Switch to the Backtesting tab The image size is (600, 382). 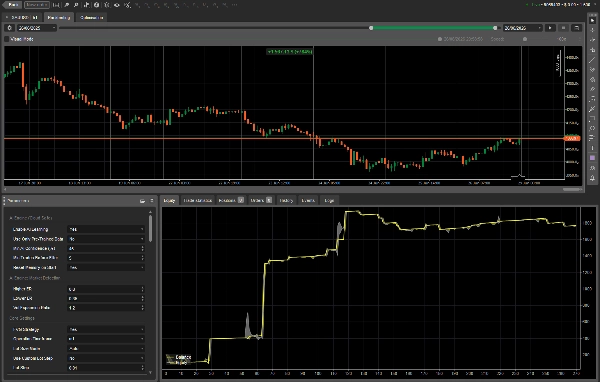pyautogui.click(x=59, y=18)
